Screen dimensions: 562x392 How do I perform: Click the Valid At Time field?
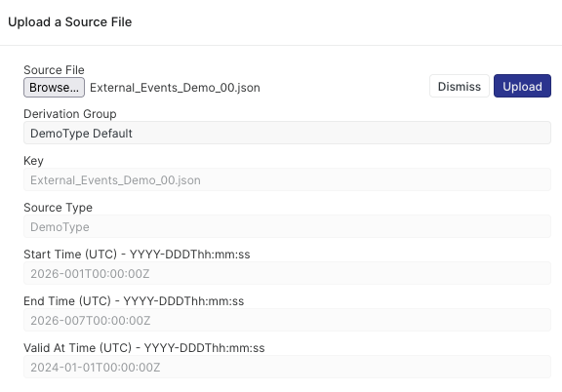(x=287, y=367)
